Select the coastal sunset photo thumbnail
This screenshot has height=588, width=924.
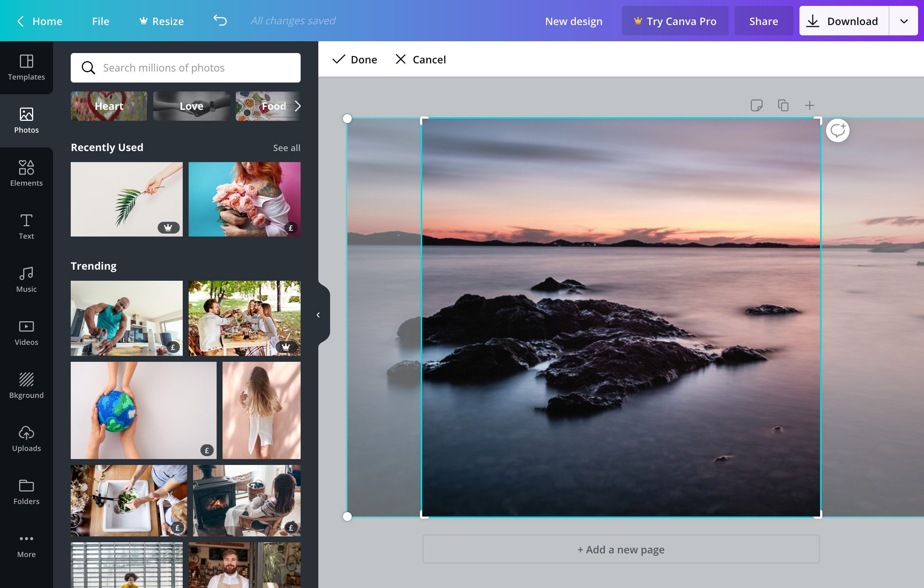click(x=620, y=316)
